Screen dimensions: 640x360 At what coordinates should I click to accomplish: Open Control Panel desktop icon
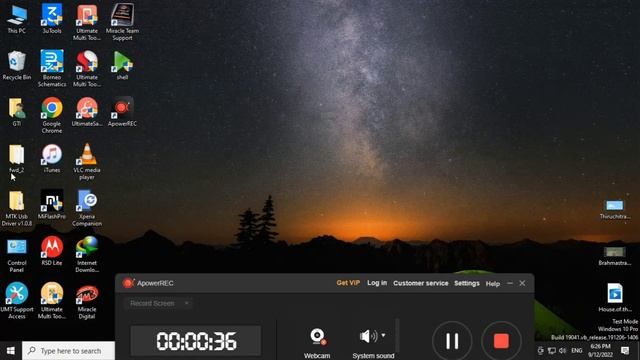[x=17, y=255]
